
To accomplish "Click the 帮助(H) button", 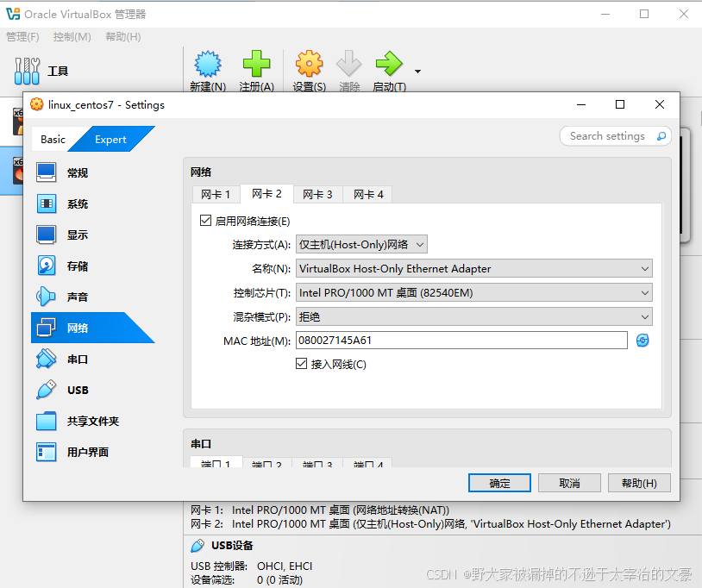I will tap(639, 484).
